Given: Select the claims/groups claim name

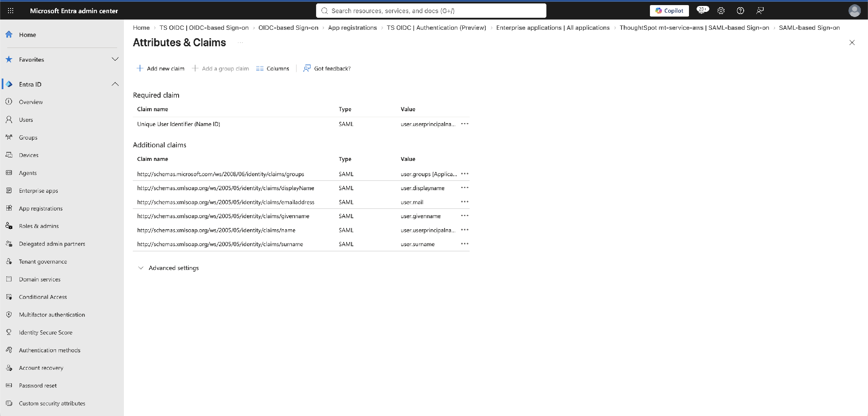Looking at the screenshot, I should click(221, 174).
